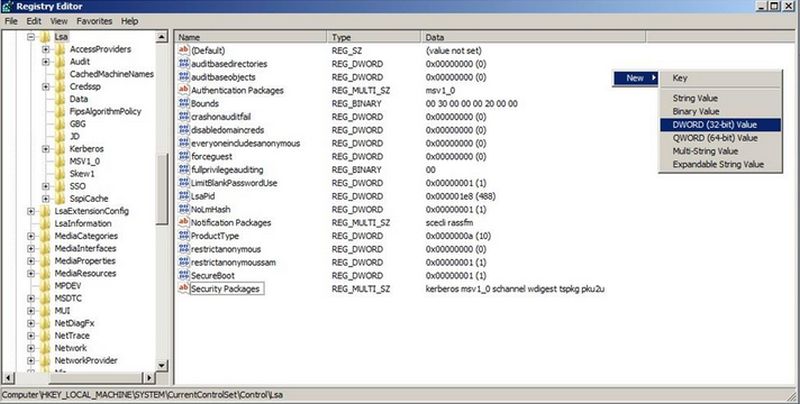Expand the Kerberos node
800x404 pixels.
pos(46,149)
